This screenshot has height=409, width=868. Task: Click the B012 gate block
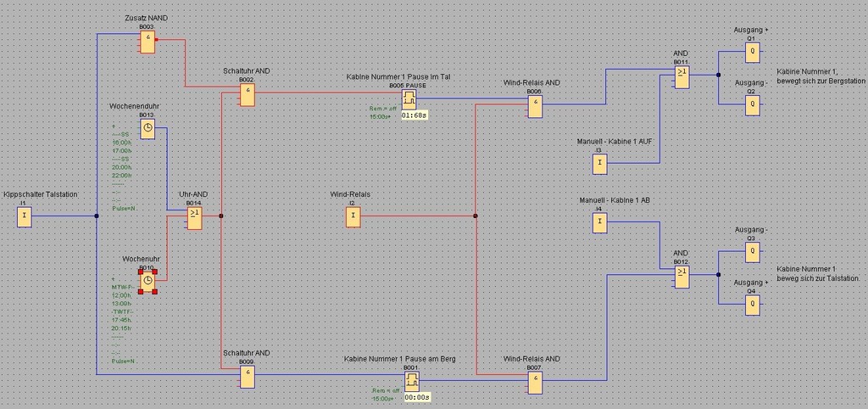tap(682, 277)
